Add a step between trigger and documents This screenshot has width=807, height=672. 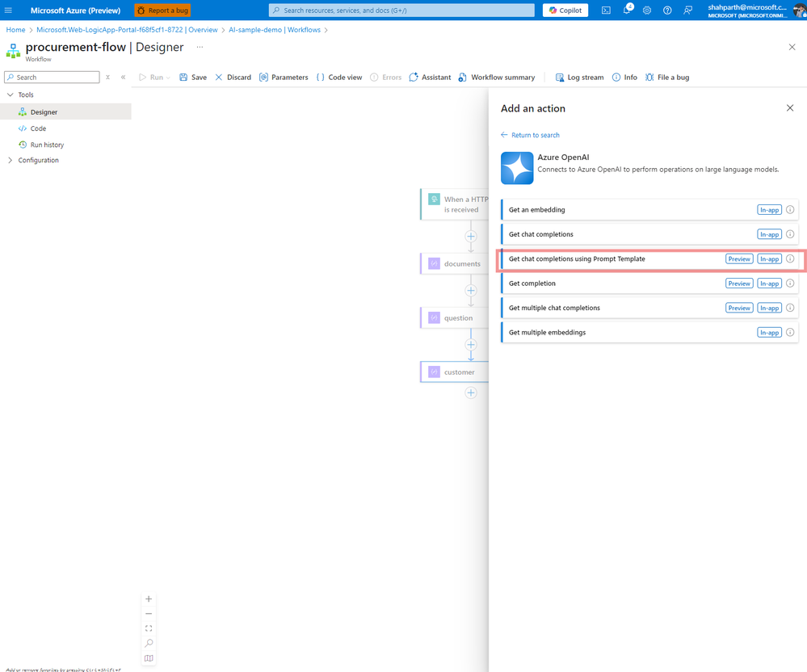coord(471,237)
